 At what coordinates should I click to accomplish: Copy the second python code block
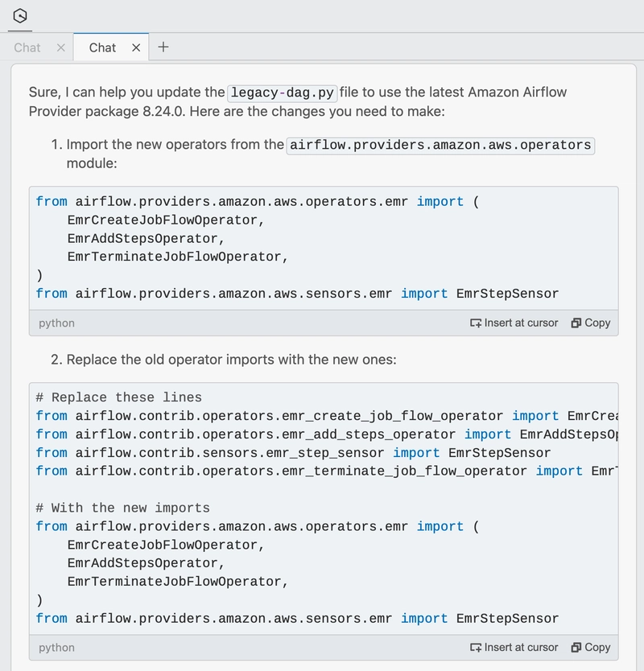tap(591, 648)
